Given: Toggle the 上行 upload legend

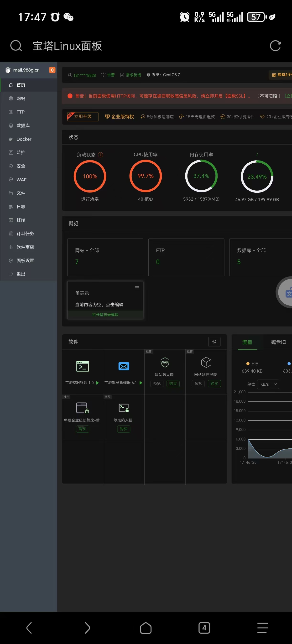Looking at the screenshot, I should click(252, 364).
